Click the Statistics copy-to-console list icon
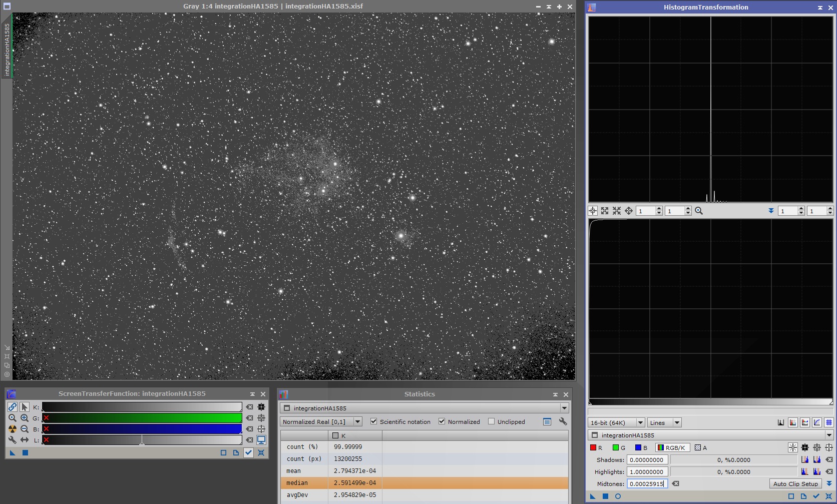This screenshot has width=837, height=504. pyautogui.click(x=547, y=421)
